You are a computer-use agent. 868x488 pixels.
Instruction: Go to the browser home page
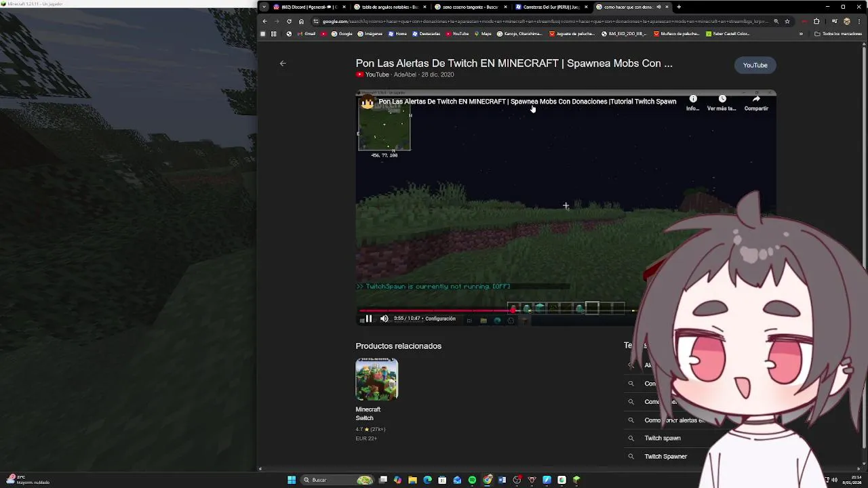[301, 21]
